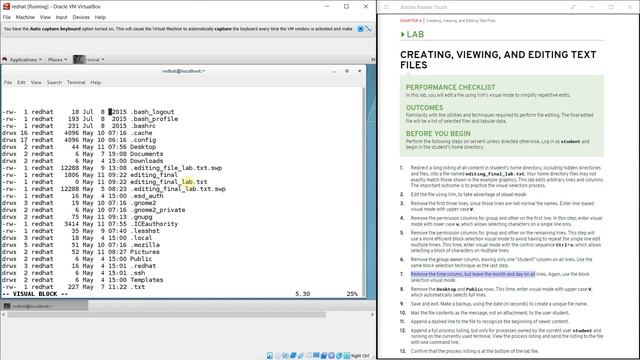
Task: Maximize the redhat@localhost terminal window
Action: point(347,71)
